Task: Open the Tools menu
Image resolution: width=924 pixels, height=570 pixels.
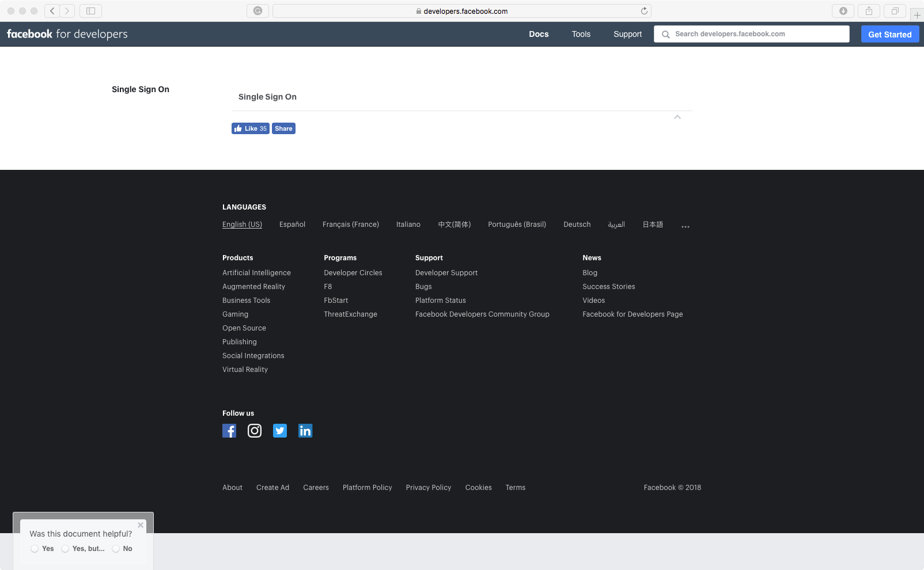Action: (x=581, y=34)
